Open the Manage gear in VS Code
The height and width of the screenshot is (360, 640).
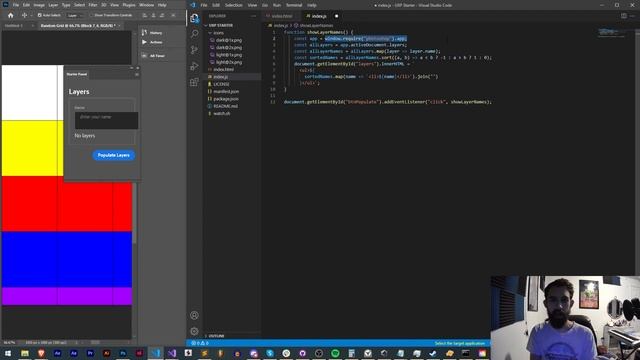[195, 331]
